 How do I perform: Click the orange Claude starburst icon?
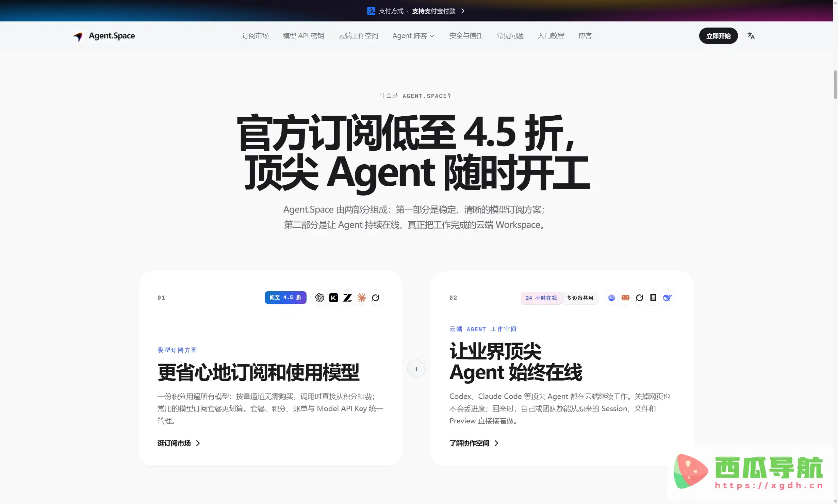tap(362, 298)
